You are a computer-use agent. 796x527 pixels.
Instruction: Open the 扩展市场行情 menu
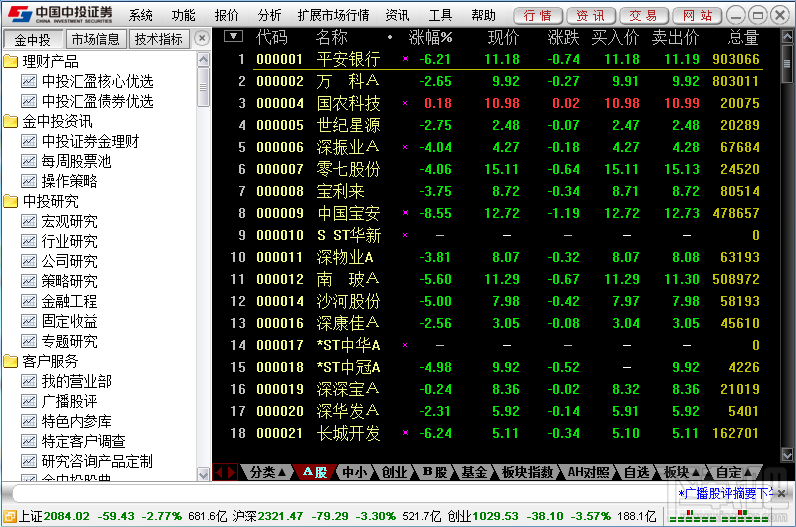[333, 15]
